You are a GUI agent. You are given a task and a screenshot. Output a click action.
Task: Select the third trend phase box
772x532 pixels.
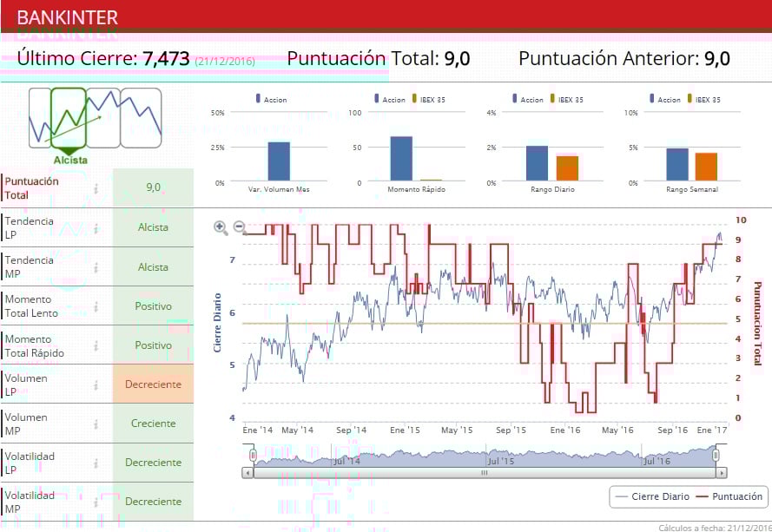(103, 118)
